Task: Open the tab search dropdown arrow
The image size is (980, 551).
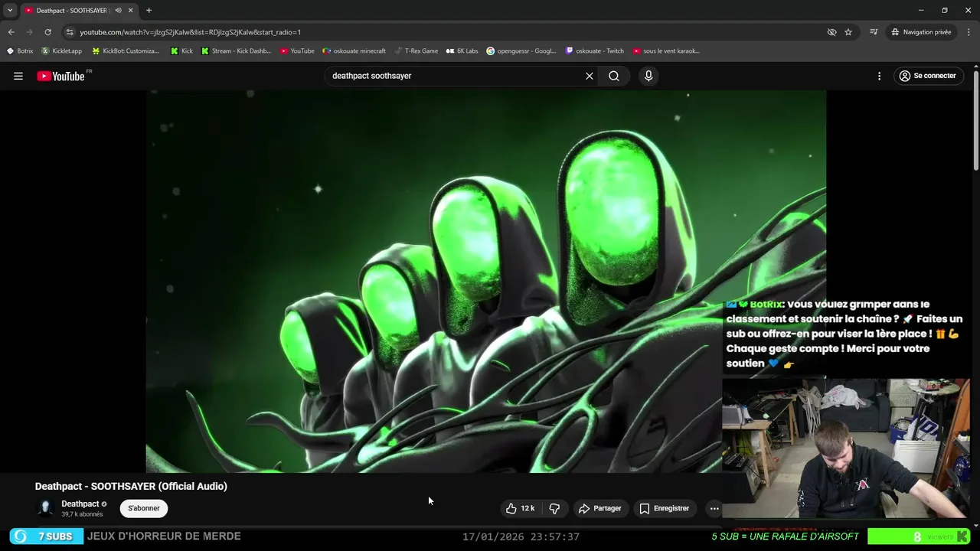Action: coord(10,11)
